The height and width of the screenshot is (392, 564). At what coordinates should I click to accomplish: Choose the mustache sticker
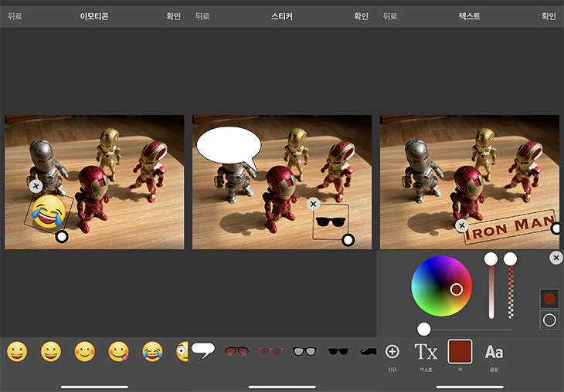coord(369,351)
